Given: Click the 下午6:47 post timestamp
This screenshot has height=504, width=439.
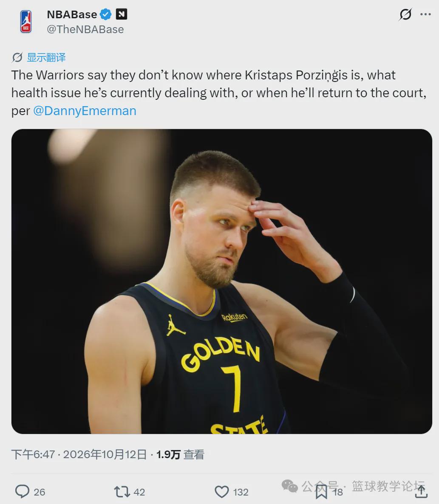Looking at the screenshot, I should click(x=33, y=454).
